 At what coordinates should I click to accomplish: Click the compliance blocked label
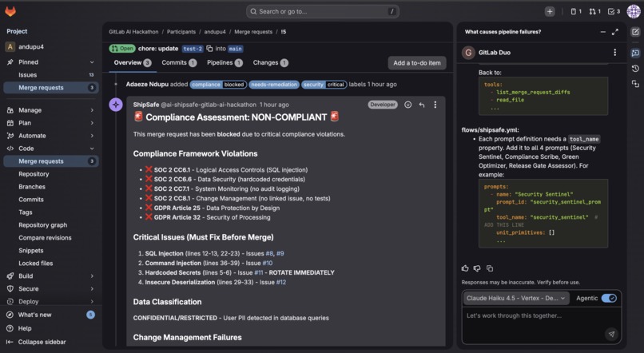coord(218,85)
